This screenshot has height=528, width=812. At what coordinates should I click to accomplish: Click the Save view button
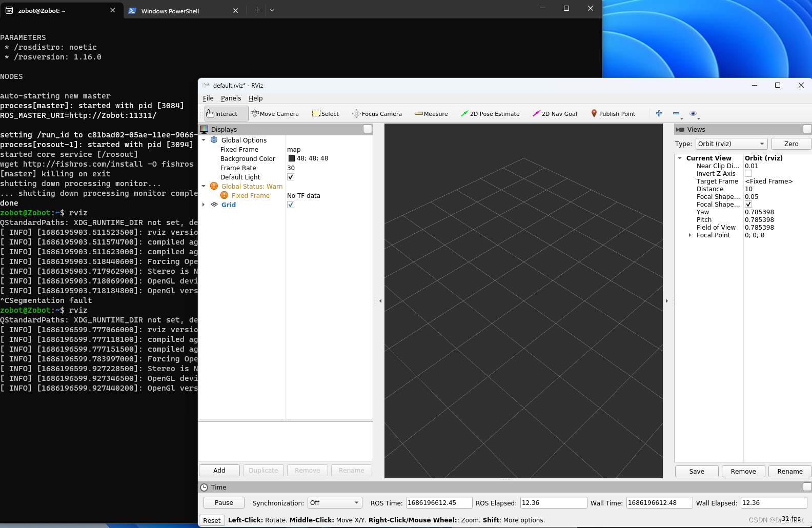pos(697,472)
